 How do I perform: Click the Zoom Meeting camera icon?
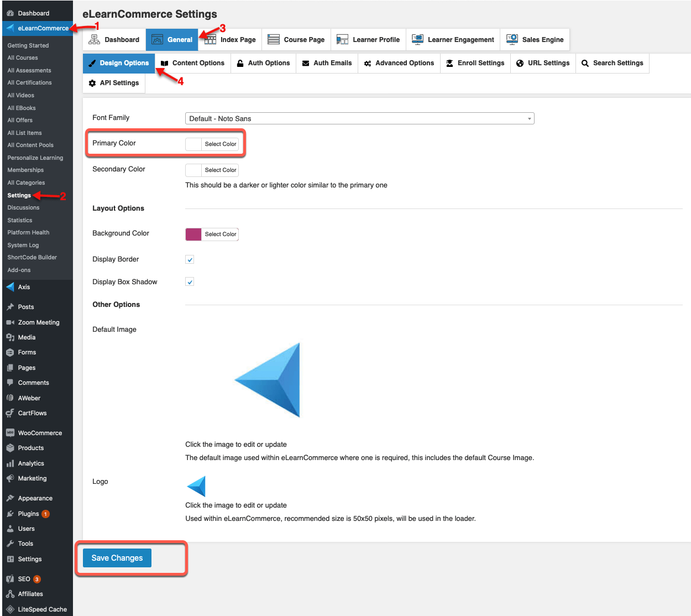pos(10,322)
